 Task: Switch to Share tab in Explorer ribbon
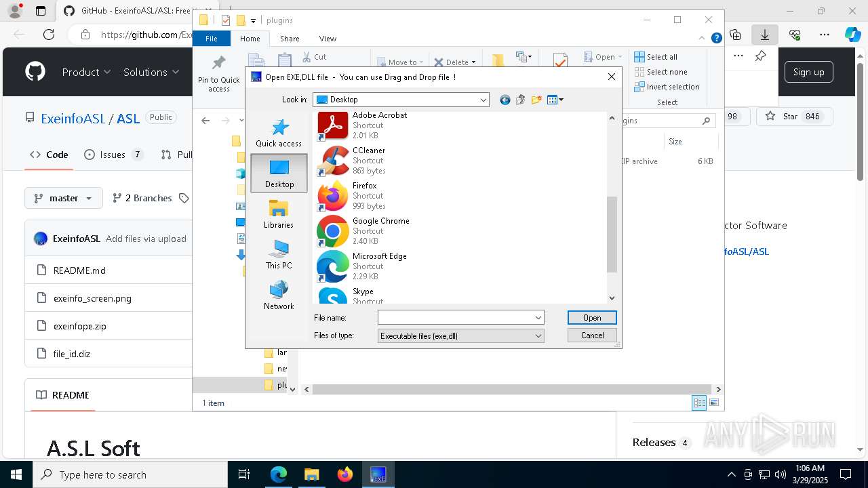coord(290,39)
